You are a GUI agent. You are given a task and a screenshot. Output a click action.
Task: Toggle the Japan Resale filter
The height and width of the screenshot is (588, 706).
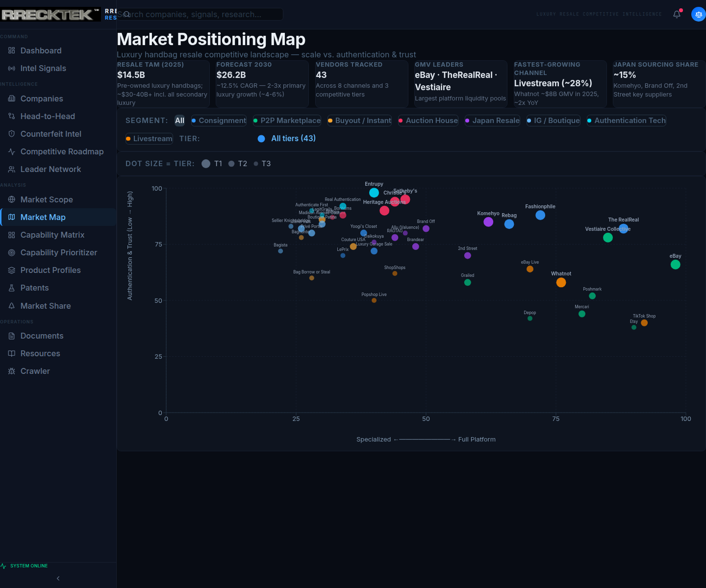pos(492,121)
